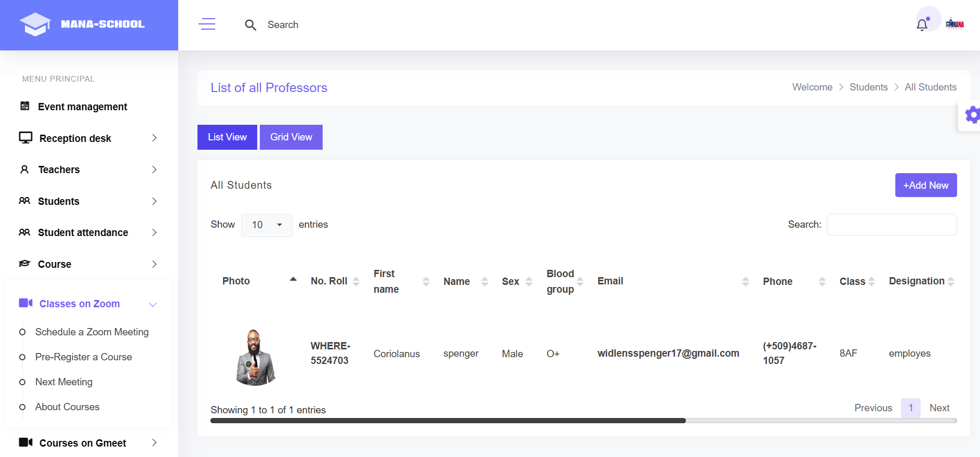Click the +Add New button
The image size is (980, 457).
tap(925, 185)
